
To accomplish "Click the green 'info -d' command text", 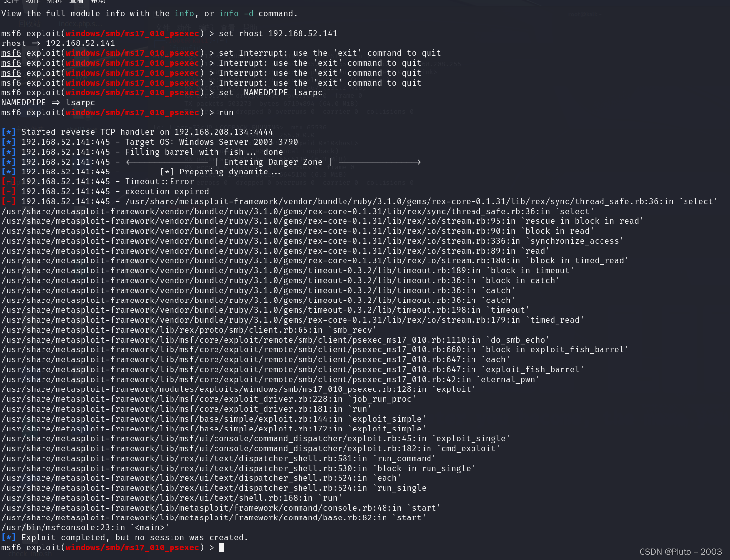I will tap(236, 13).
